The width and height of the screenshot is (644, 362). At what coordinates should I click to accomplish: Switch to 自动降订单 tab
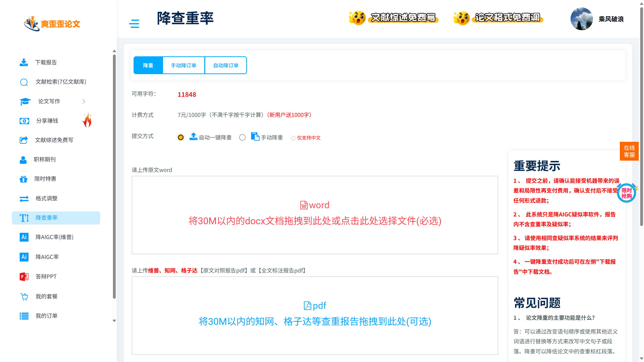click(x=226, y=65)
